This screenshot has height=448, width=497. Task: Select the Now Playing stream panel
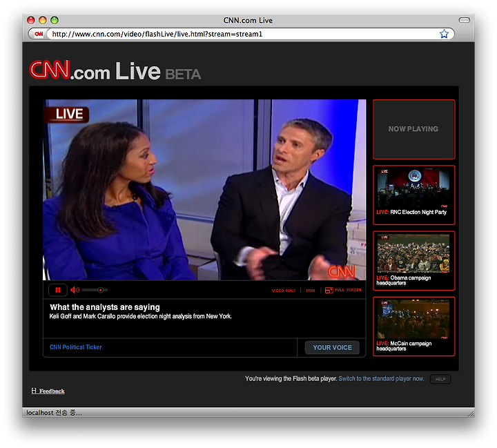[413, 129]
